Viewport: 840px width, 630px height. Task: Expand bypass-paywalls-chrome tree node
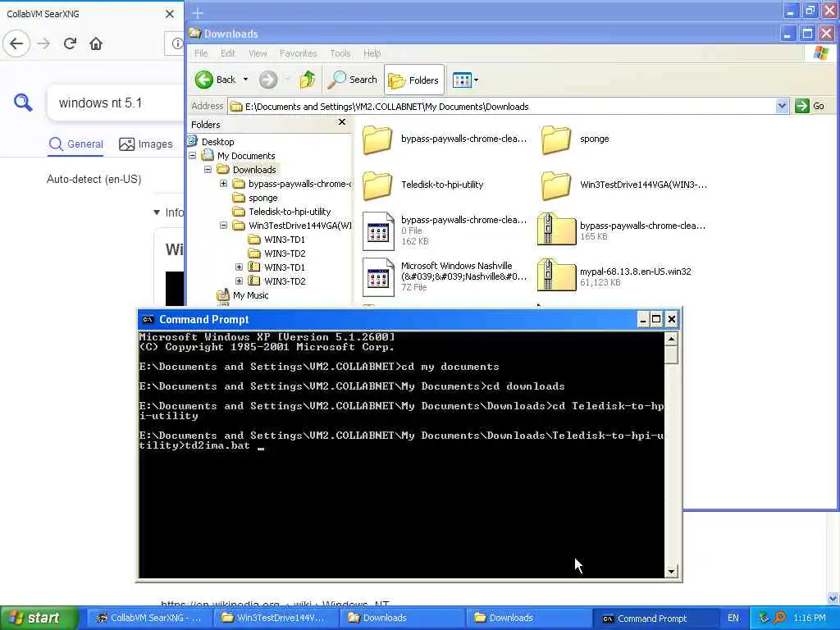223,183
